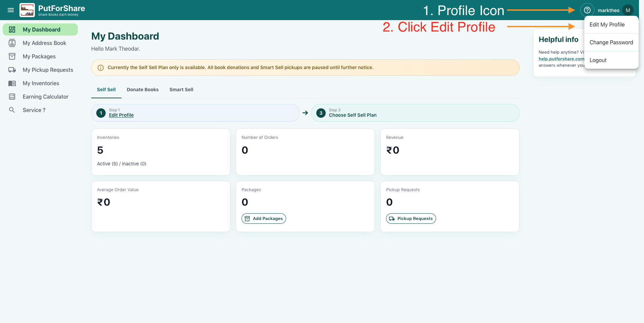This screenshot has height=323, width=644.
Task: Click the Edit Profile step link
Action: pos(121,115)
